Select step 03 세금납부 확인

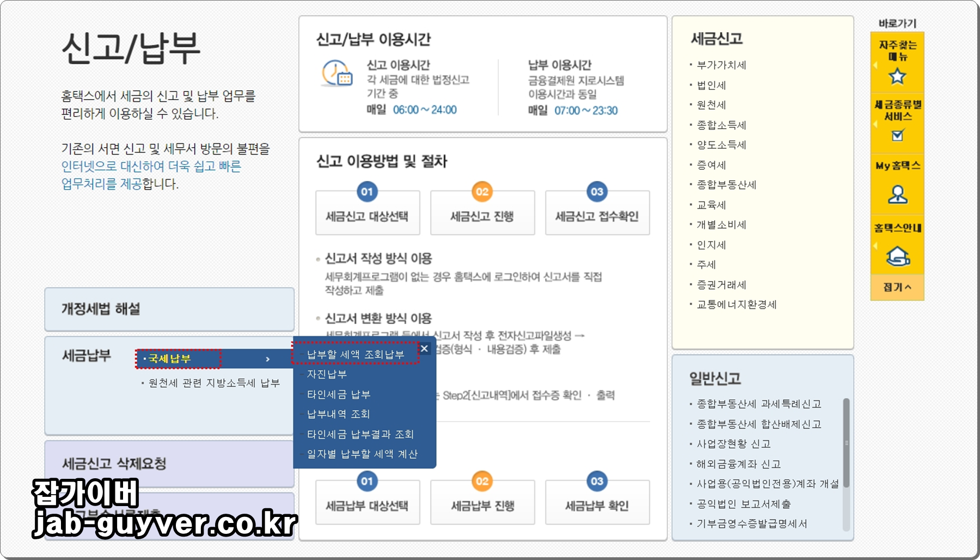pyautogui.click(x=597, y=502)
